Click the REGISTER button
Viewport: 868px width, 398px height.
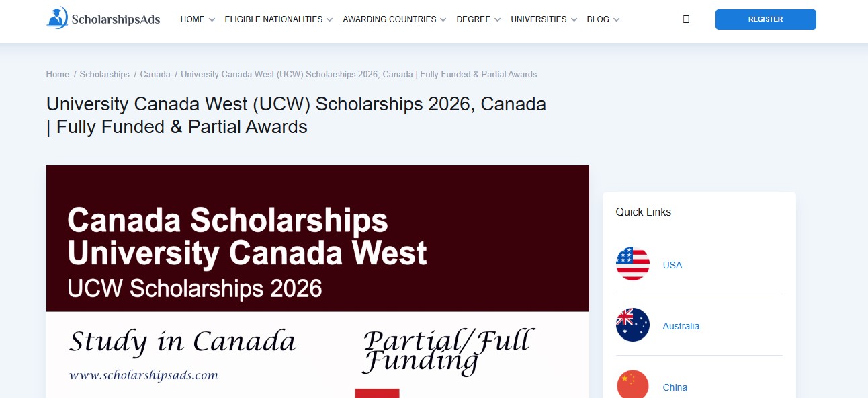coord(765,19)
